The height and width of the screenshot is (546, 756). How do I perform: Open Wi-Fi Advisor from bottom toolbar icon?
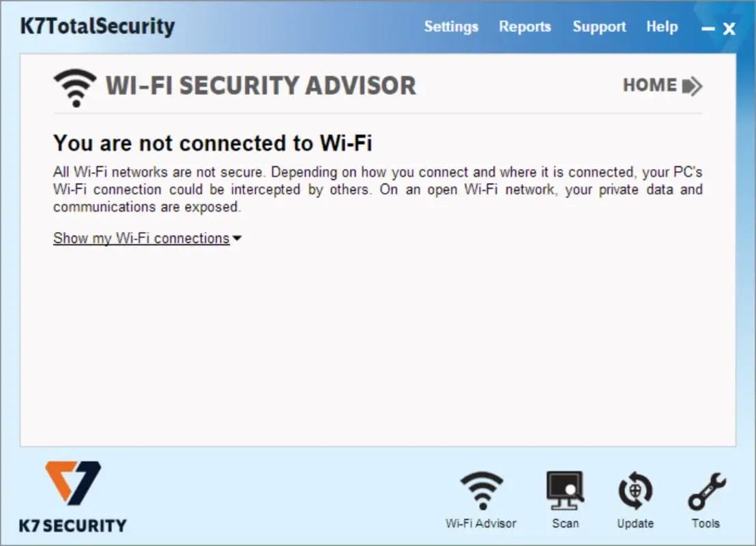(x=481, y=491)
